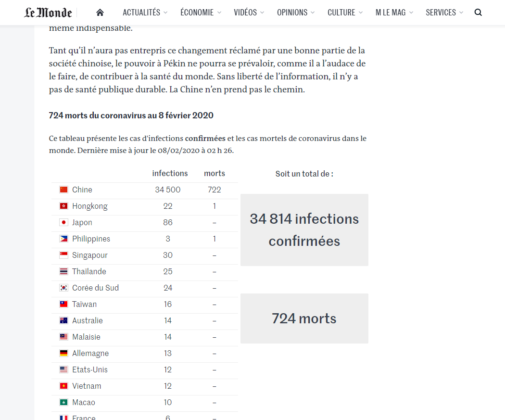
Task: Expand the Actualités dropdown menu
Action: coord(145,13)
